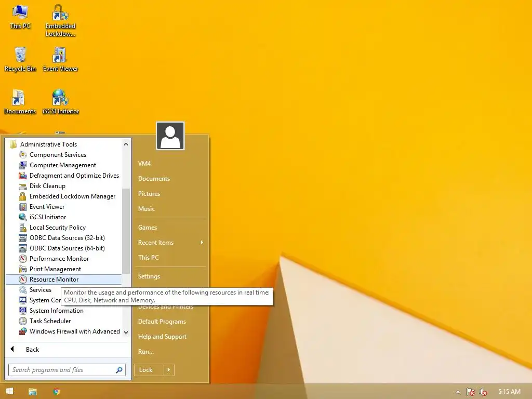Open Games from start menu

148,228
